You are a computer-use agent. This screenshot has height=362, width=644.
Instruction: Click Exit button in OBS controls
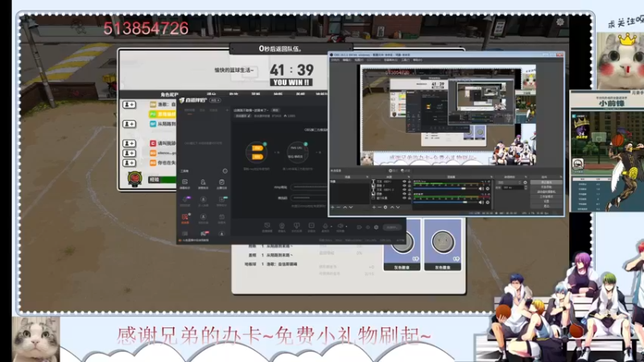point(547,206)
